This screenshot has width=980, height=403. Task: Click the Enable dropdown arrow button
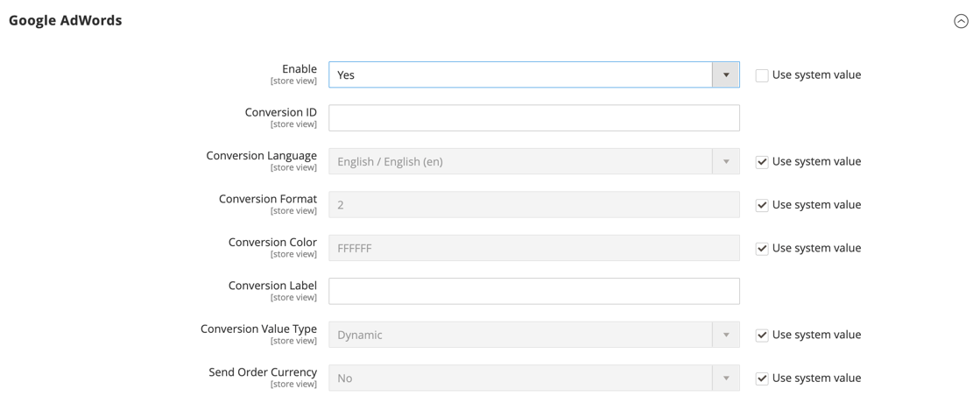[x=726, y=75]
